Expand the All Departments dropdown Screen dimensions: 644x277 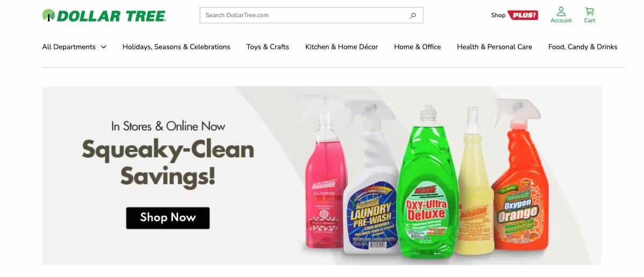(74, 47)
